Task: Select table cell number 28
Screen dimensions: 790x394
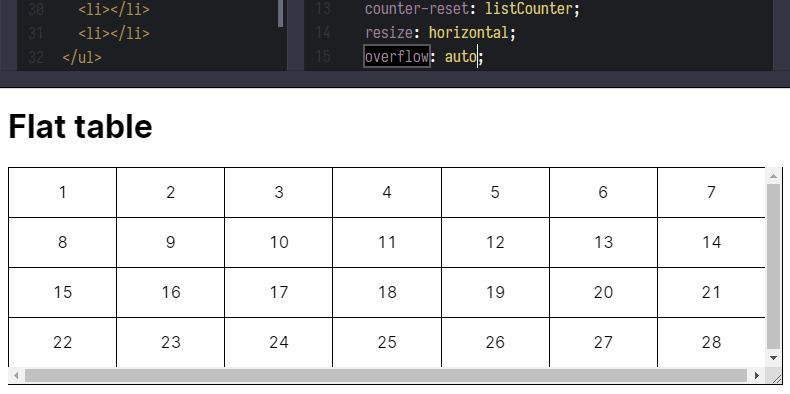Action: tap(711, 342)
